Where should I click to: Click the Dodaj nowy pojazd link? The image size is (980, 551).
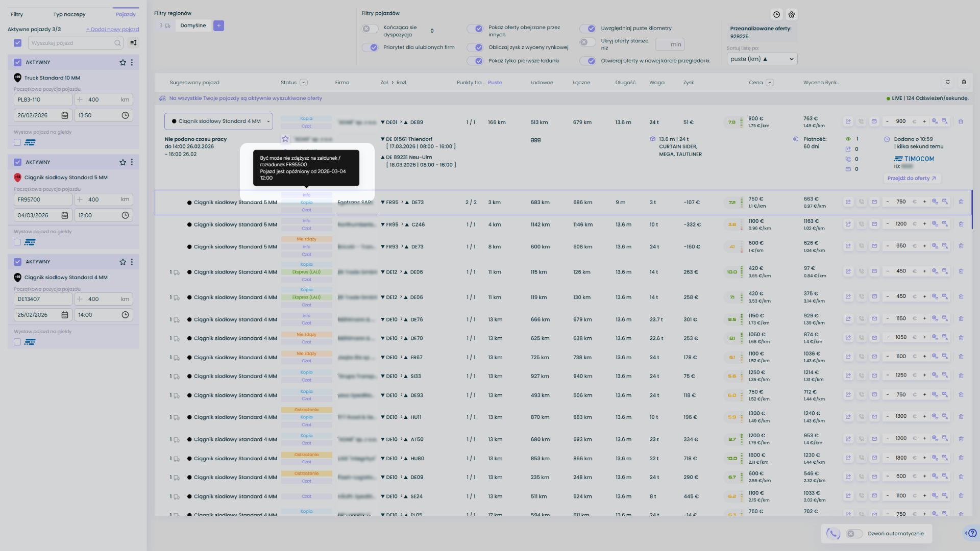click(x=112, y=29)
